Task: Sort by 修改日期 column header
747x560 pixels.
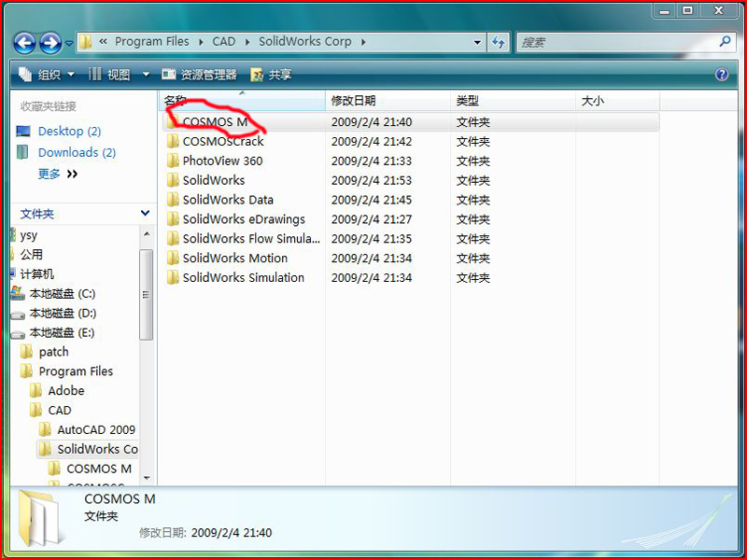Action: pyautogui.click(x=388, y=101)
